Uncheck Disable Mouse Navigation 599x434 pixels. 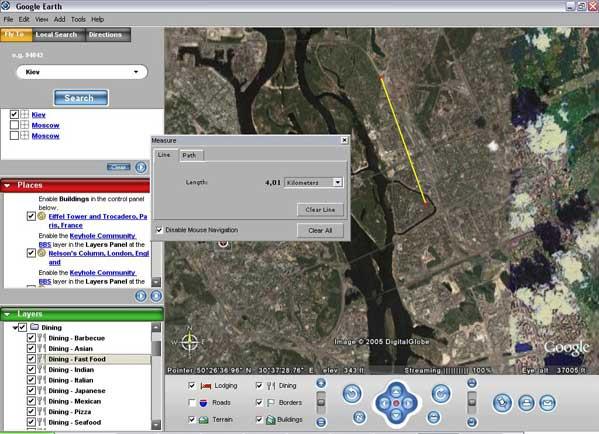159,230
